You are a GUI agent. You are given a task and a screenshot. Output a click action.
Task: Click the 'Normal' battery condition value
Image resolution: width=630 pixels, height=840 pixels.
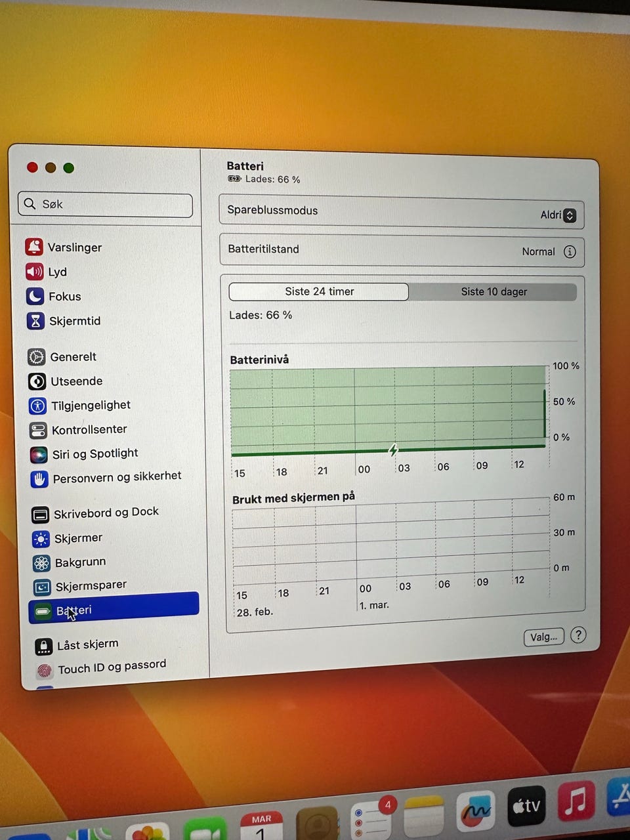[x=538, y=251]
